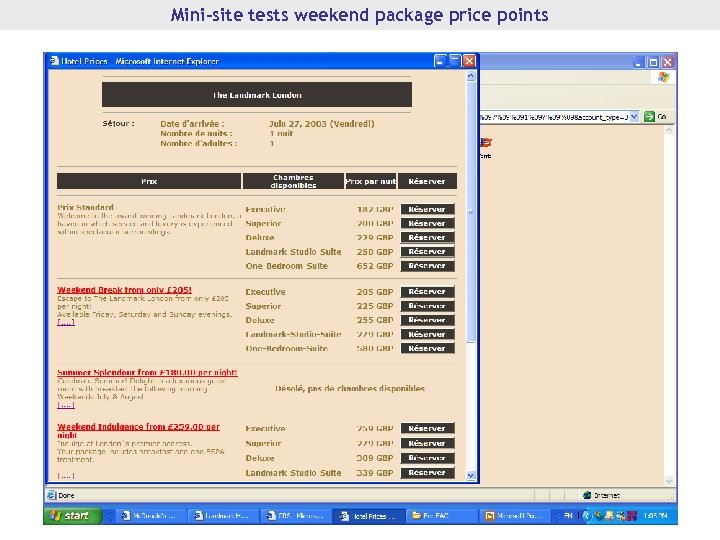Image resolution: width=720 pixels, height=540 pixels.
Task: Click Chambres disponibles column header
Action: click(293, 181)
